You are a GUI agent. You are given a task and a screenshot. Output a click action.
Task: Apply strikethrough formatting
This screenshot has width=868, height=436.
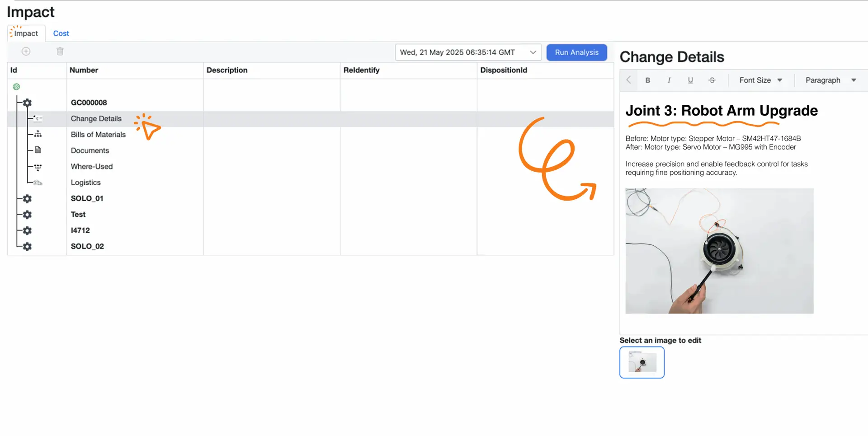(712, 80)
